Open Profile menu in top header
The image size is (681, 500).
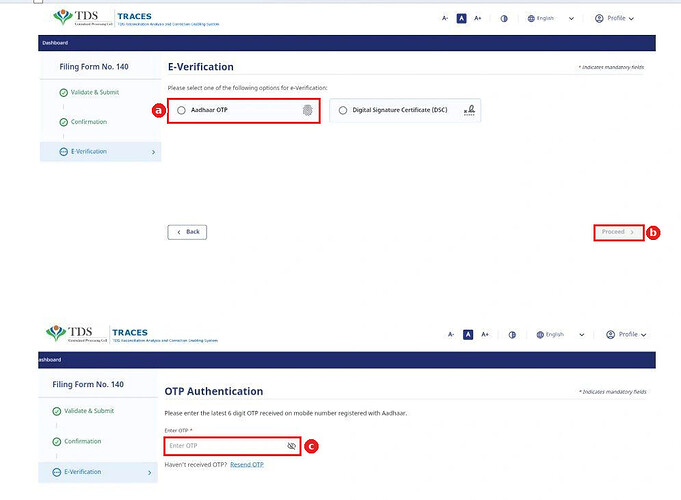614,18
